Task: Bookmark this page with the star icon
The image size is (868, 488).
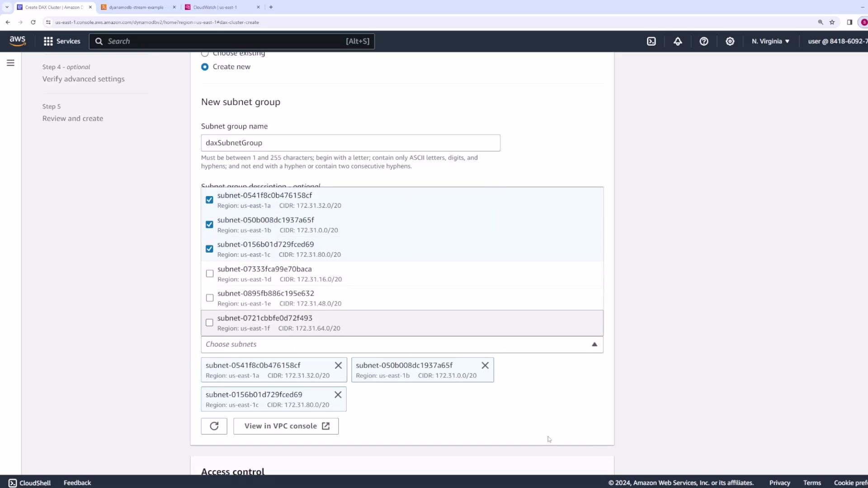Action: 832,22
